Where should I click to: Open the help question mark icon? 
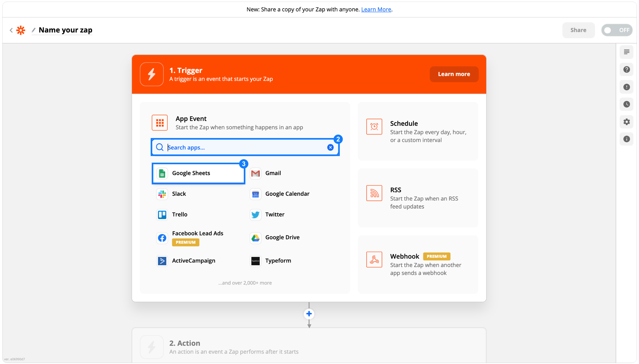627,69
